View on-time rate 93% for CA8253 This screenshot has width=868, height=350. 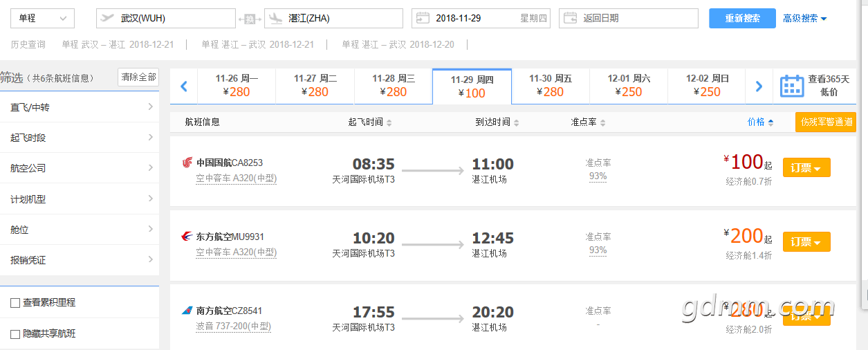coord(598,176)
